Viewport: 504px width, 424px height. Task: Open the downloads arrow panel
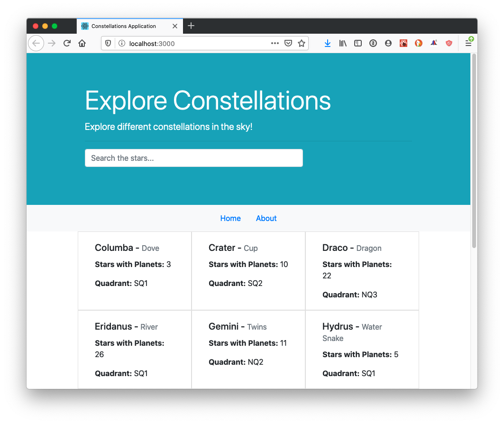328,43
